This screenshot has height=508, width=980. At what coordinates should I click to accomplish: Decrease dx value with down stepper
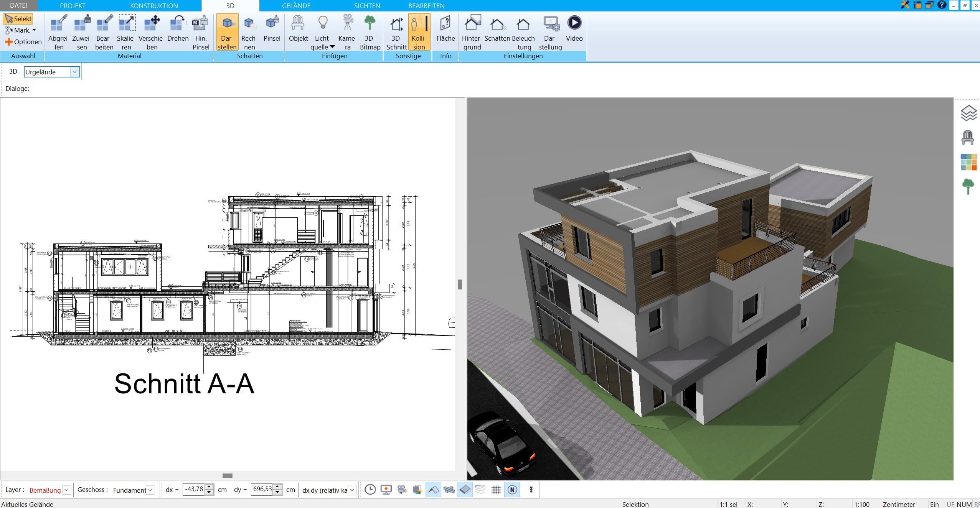209,492
